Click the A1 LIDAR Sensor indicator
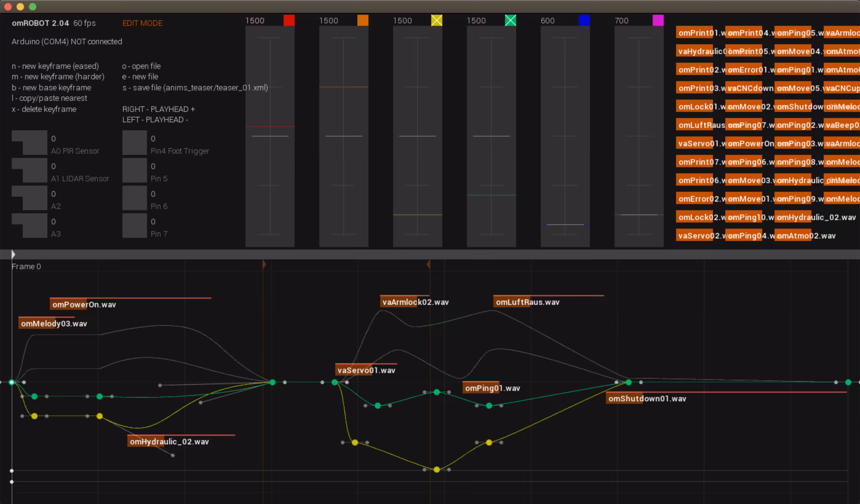 pos(30,170)
